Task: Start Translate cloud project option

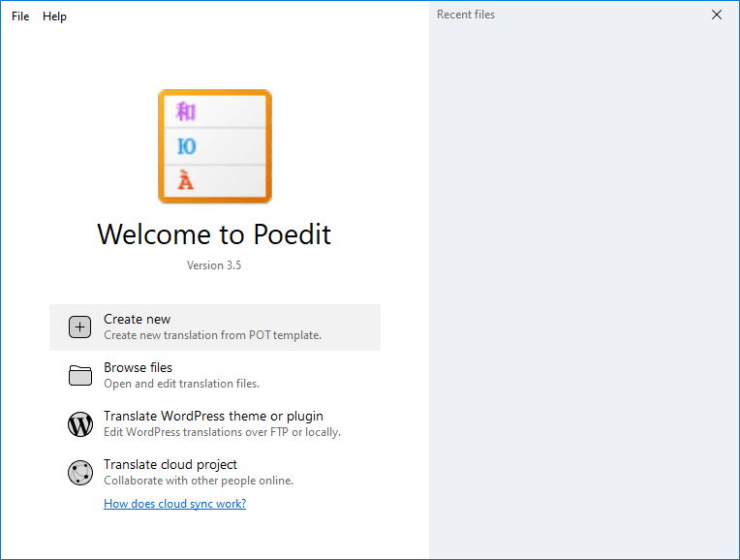Action: (215, 472)
